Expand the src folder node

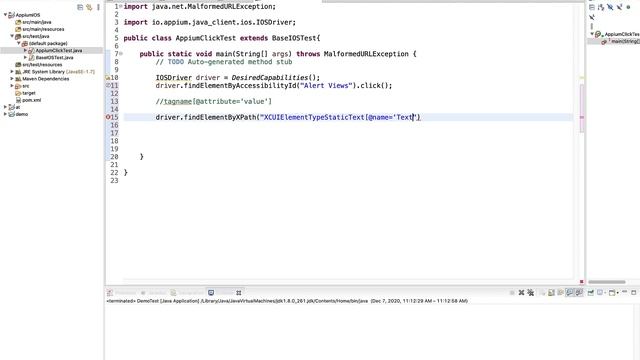pos(12,86)
